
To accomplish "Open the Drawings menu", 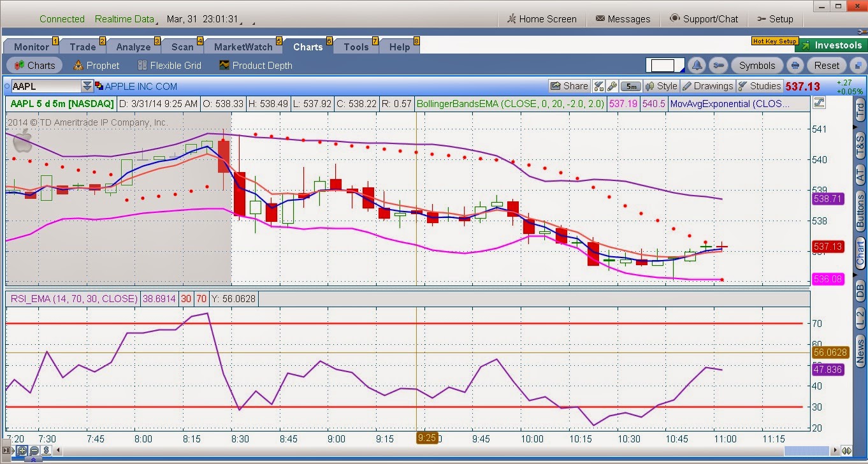I will click(x=707, y=86).
